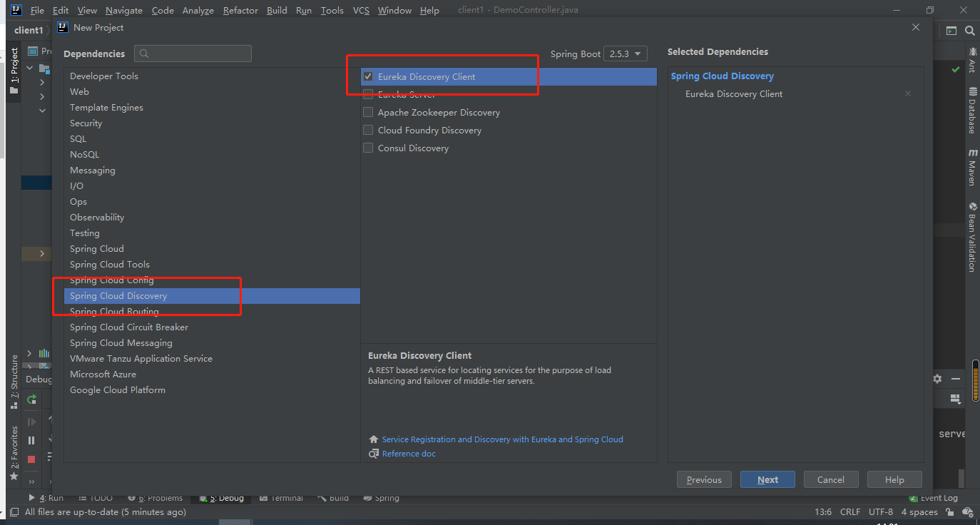This screenshot has height=525, width=980.
Task: Open the Spring Boot version dropdown
Action: pos(626,53)
